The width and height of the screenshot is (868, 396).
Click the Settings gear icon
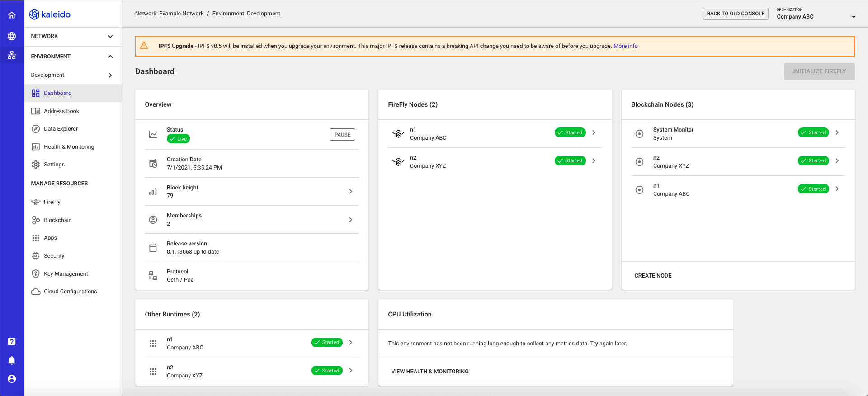[36, 165]
